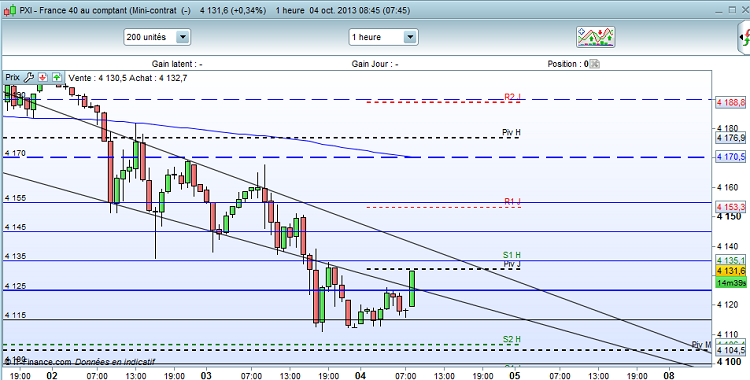Click the 4 176,9 price label

coord(730,138)
